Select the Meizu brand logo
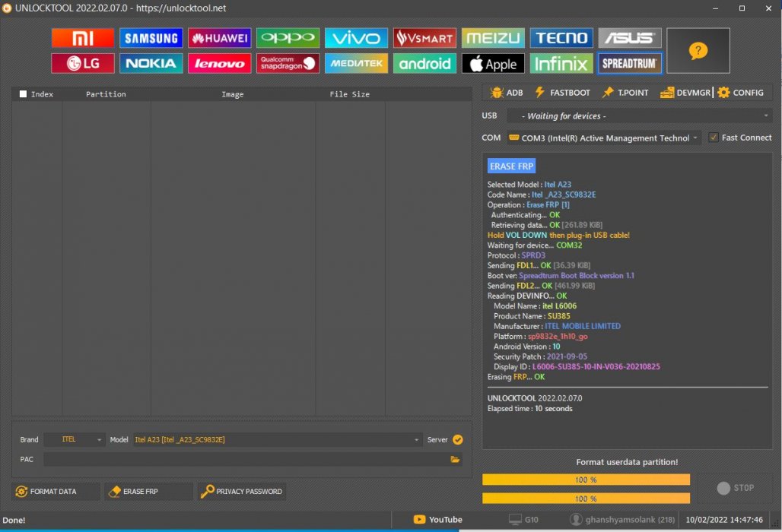The image size is (782, 532). coord(493,38)
